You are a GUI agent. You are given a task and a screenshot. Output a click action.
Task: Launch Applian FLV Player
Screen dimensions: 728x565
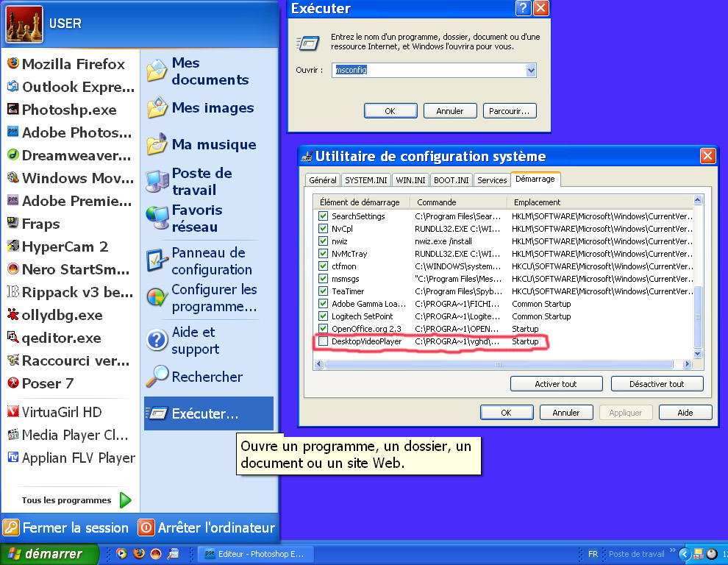click(x=71, y=458)
